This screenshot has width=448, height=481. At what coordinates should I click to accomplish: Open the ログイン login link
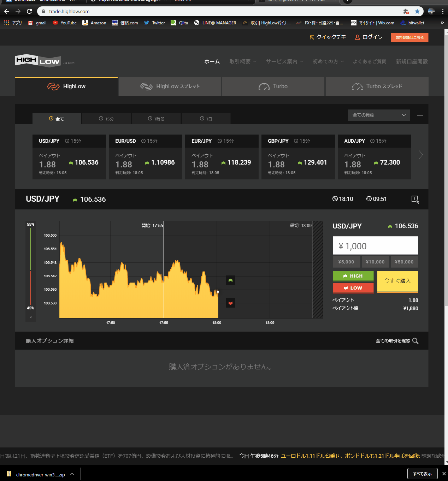pos(369,37)
